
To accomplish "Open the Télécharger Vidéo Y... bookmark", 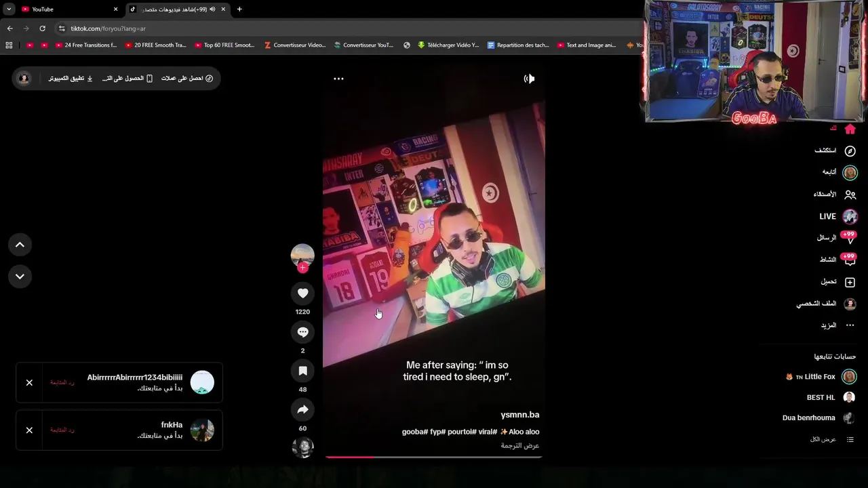I will [448, 45].
